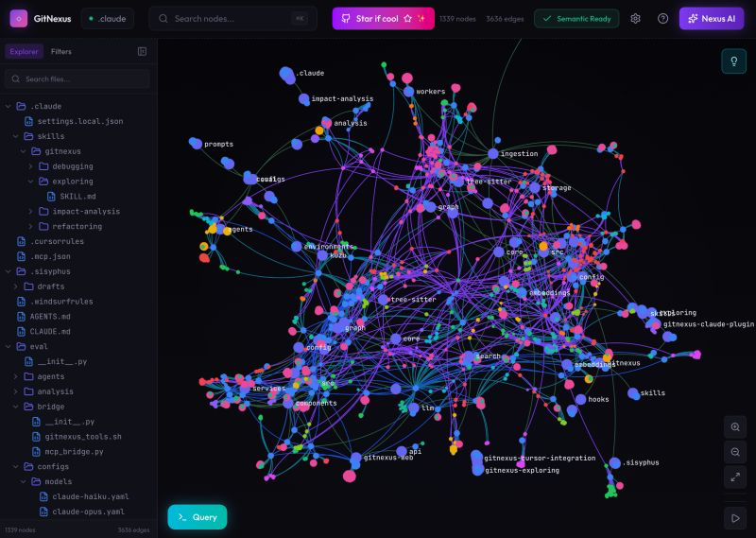Click the Query button
Screen dimensions: 756x538
197,517
